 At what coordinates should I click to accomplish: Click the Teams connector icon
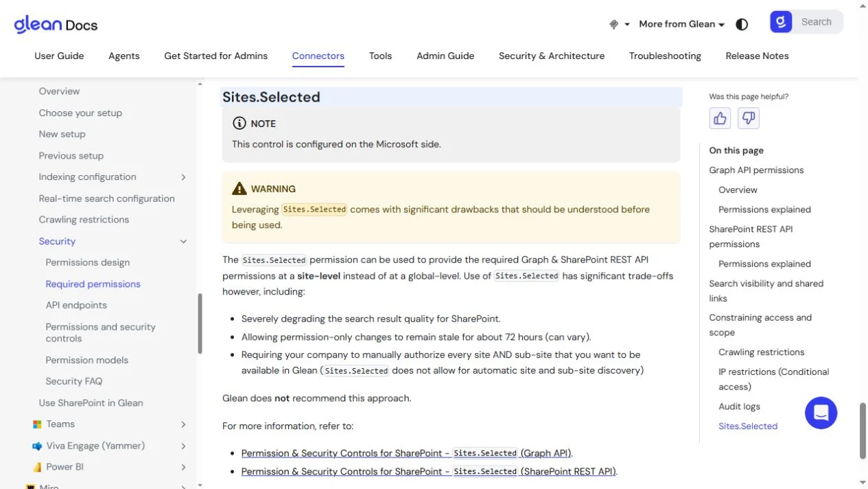(38, 424)
